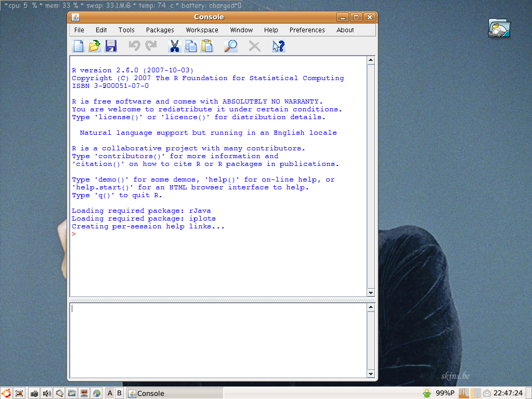Click the computer terminal taskbar launcher

(x=84, y=393)
